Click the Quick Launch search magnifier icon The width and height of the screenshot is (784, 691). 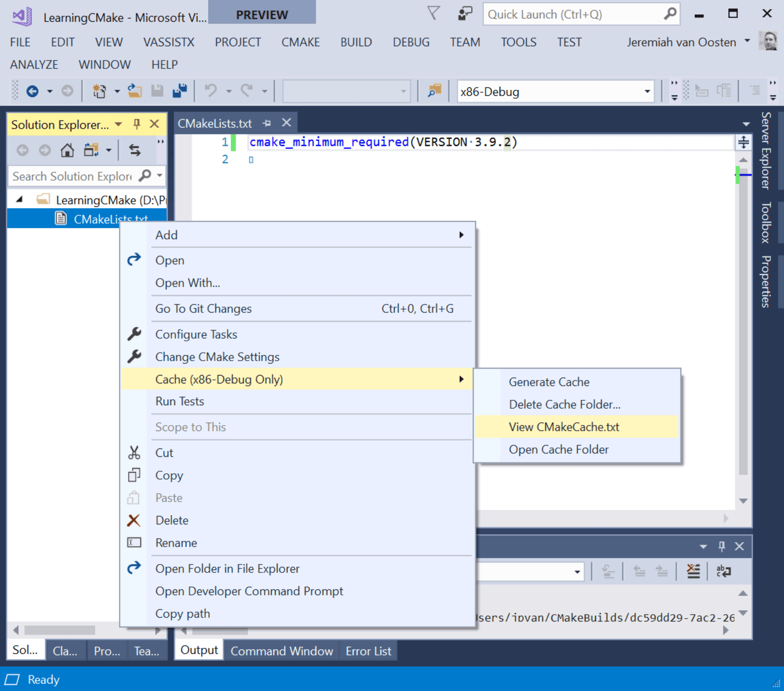(x=670, y=14)
